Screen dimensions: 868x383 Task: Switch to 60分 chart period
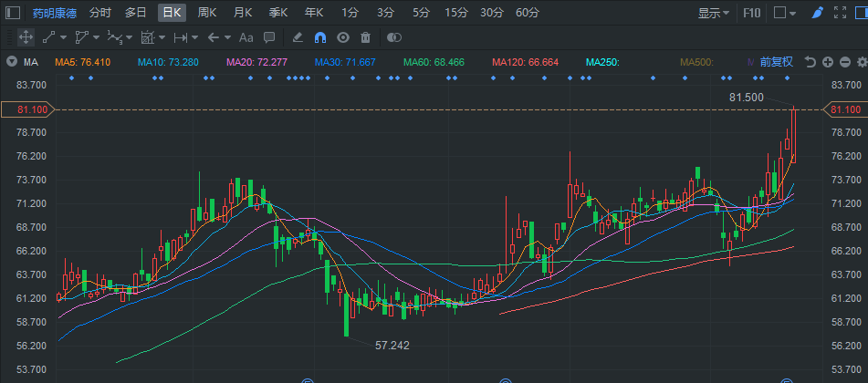pyautogui.click(x=527, y=12)
